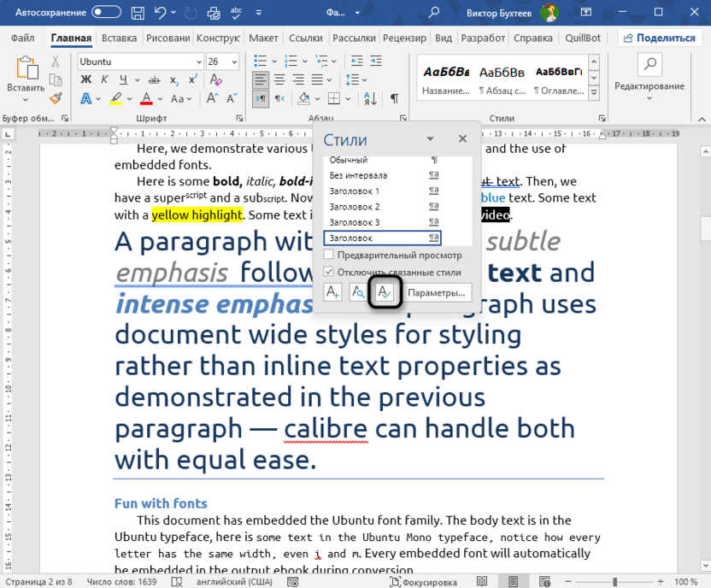This screenshot has width=711, height=588.
Task: Open the Style Inspector icon in Стили panel
Action: coord(359,292)
